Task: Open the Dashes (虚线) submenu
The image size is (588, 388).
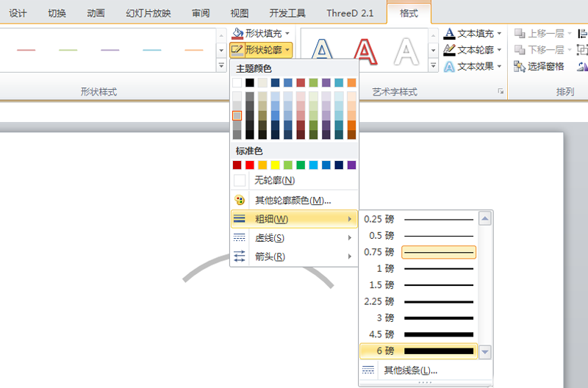Action: 295,237
